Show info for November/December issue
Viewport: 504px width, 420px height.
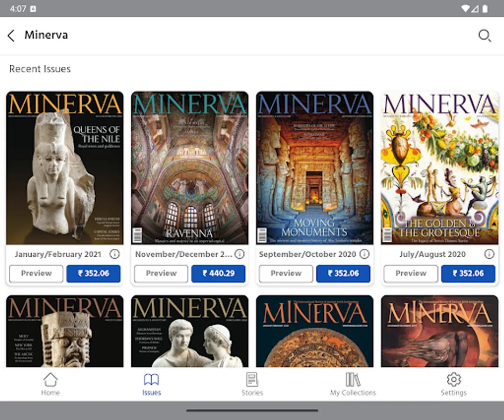(239, 254)
